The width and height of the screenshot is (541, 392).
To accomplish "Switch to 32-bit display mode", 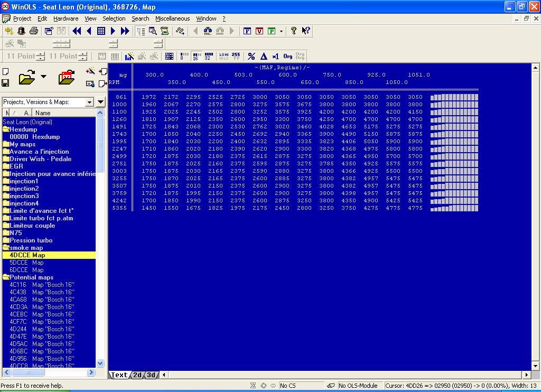I will tap(208, 56).
